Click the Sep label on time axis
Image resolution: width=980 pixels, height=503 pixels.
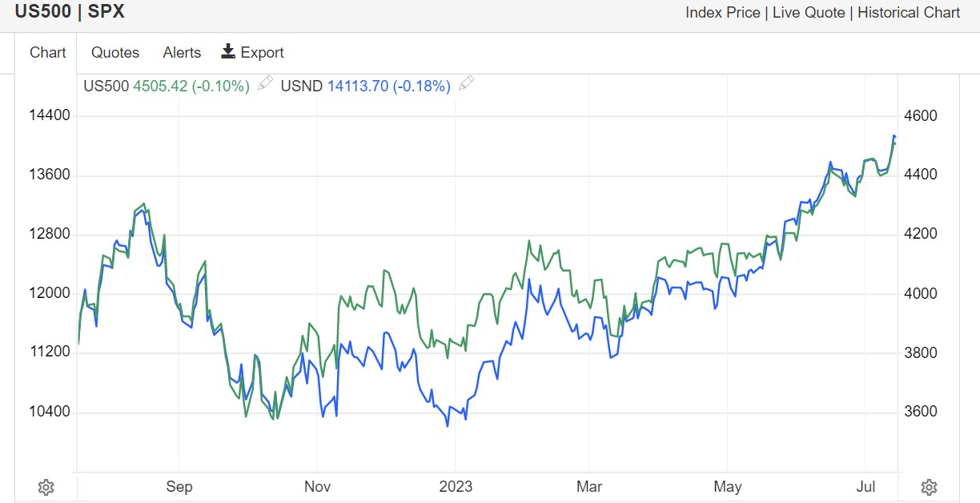tap(179, 487)
